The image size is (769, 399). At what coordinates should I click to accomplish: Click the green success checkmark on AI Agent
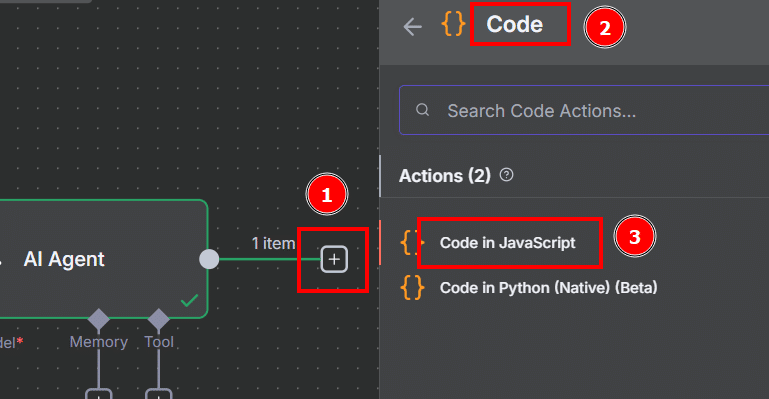click(189, 300)
